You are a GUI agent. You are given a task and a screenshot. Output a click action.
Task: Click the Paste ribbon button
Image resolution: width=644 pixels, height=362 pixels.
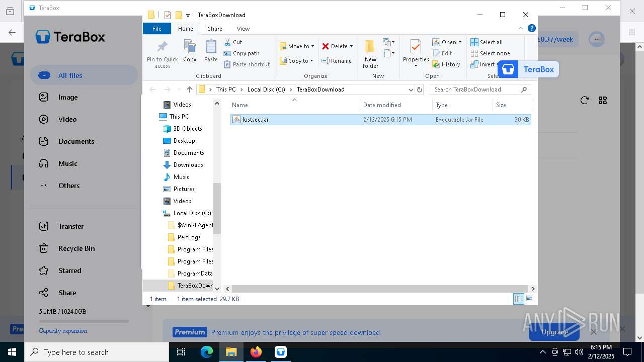click(211, 51)
